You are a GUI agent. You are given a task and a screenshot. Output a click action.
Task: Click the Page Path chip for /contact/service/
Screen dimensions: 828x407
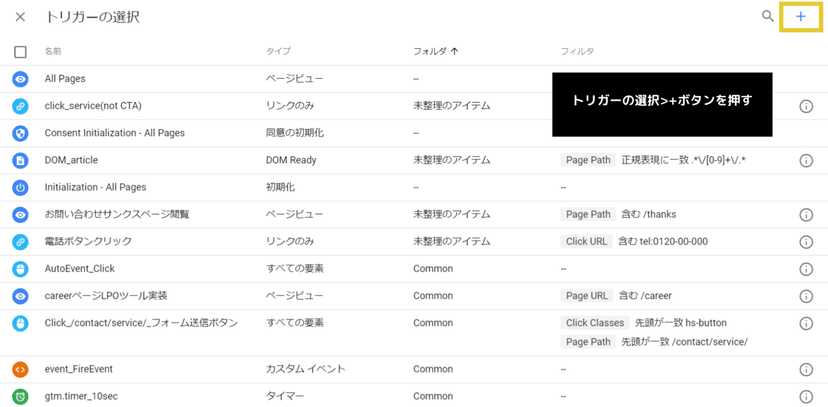pyautogui.click(x=588, y=342)
